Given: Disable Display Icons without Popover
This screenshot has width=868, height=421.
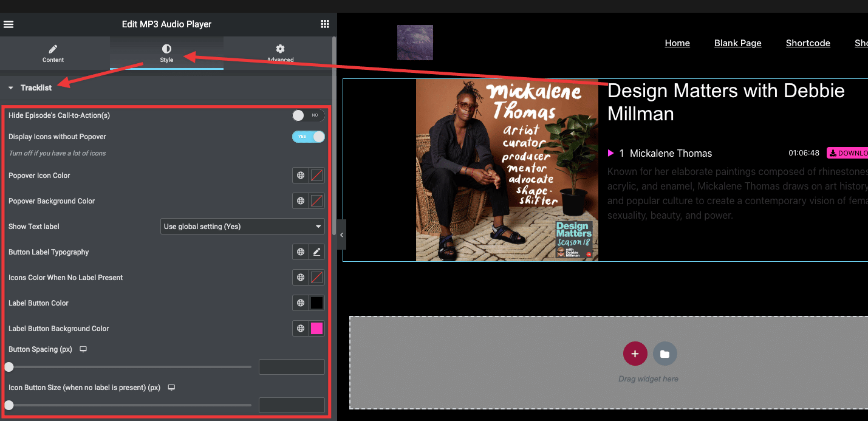Looking at the screenshot, I should tap(308, 137).
